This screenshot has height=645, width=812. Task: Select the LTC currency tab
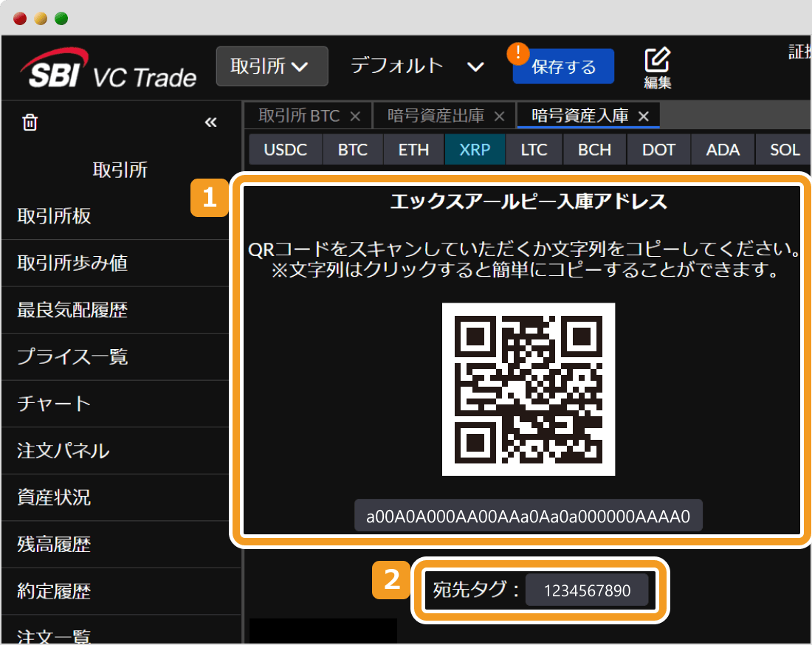coord(534,150)
